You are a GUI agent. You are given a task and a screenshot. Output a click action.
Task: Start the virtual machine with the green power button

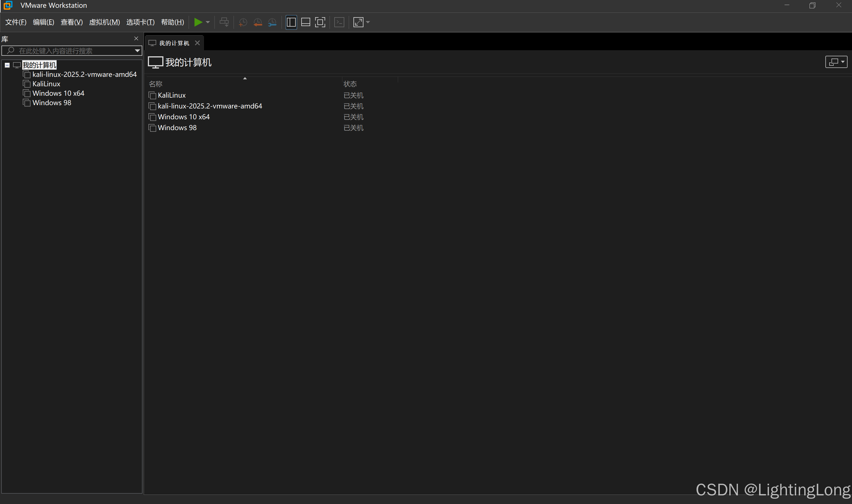click(x=199, y=22)
